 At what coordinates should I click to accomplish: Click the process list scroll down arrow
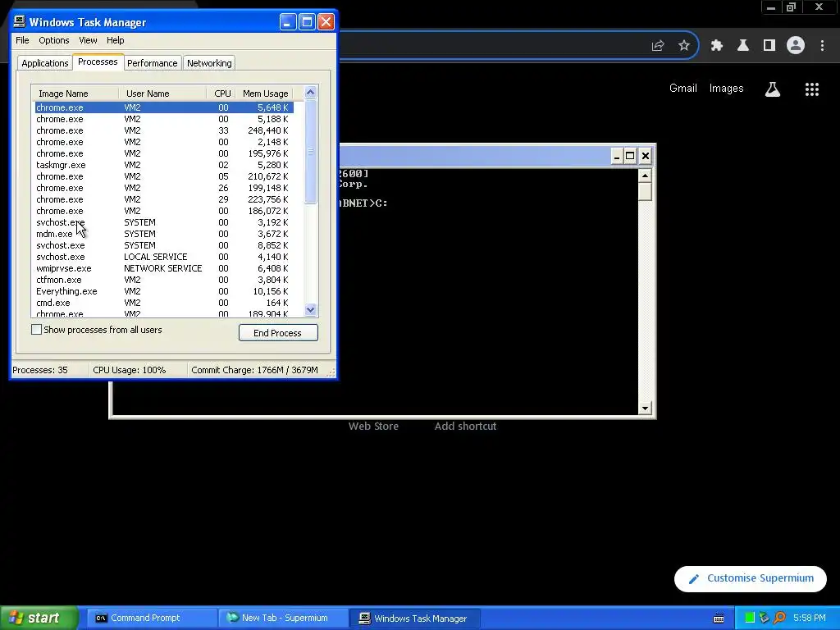310,309
